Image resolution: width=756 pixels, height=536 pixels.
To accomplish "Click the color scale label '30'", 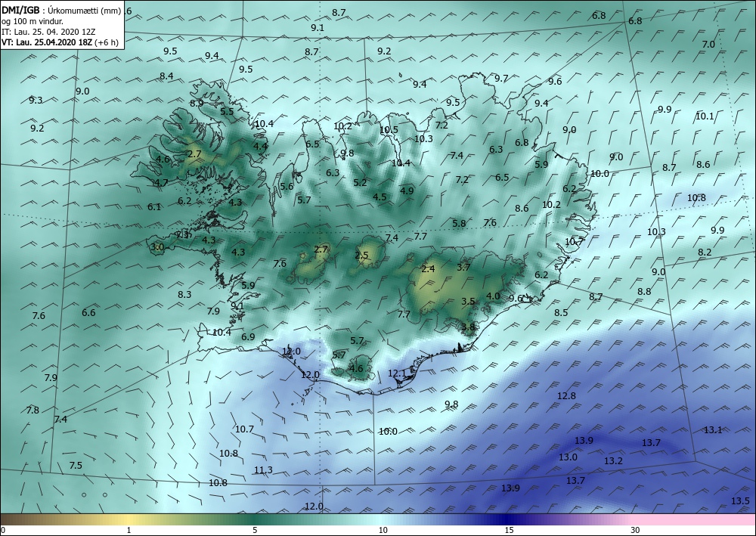I will click(x=635, y=531).
